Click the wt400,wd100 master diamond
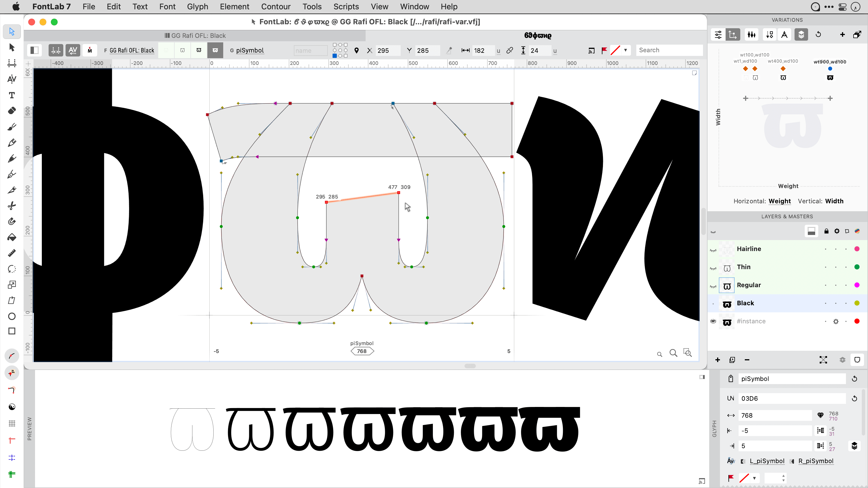This screenshot has height=488, width=868. tap(783, 69)
